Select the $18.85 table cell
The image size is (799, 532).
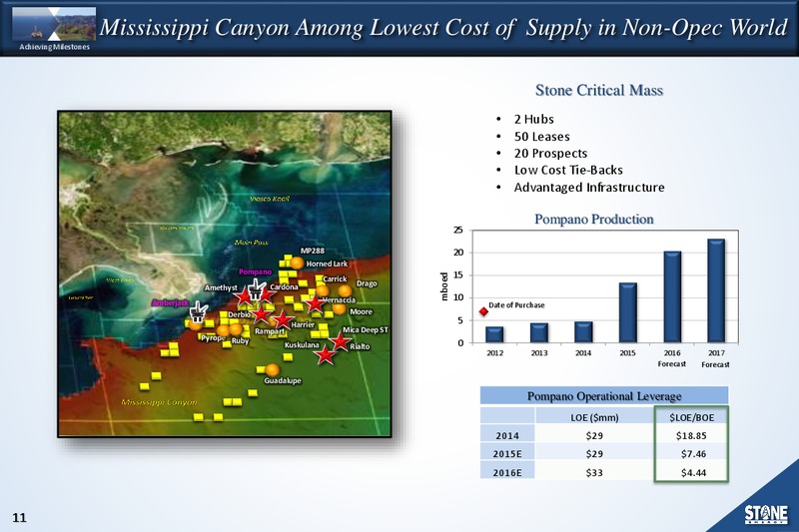pyautogui.click(x=691, y=436)
